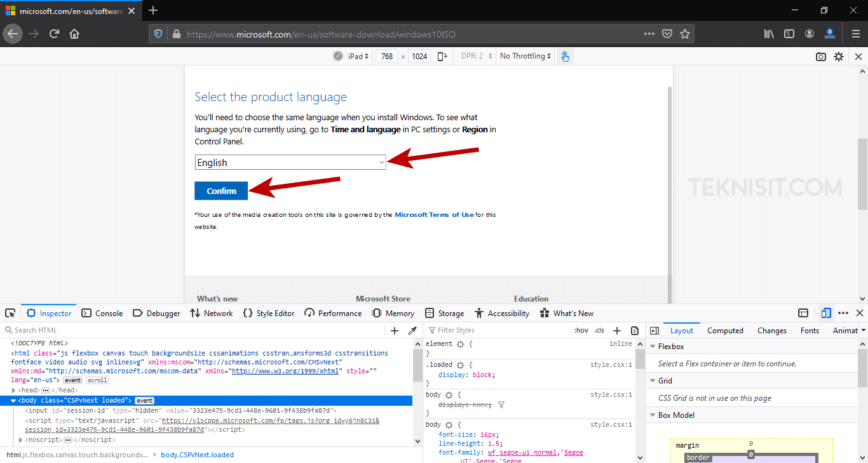Close Responsive Design Mode

coord(858,57)
